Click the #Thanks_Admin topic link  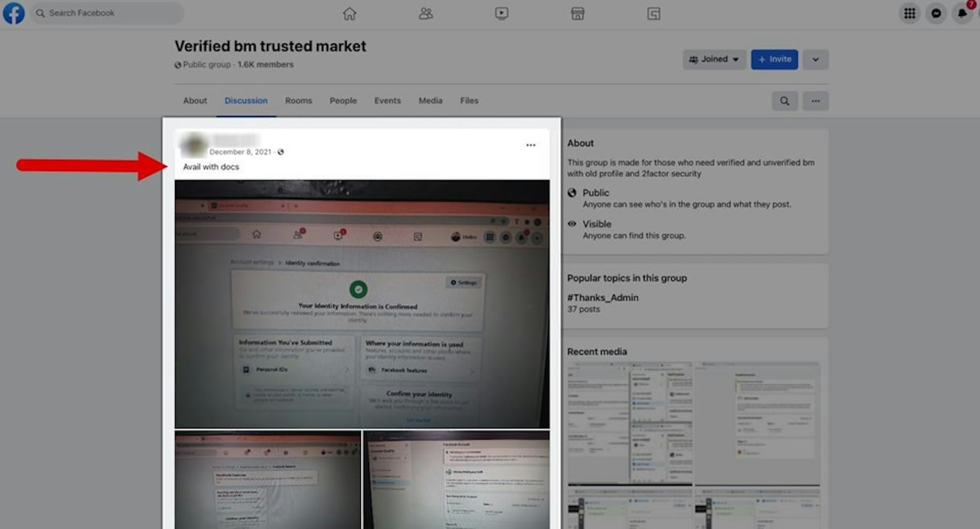pyautogui.click(x=603, y=298)
